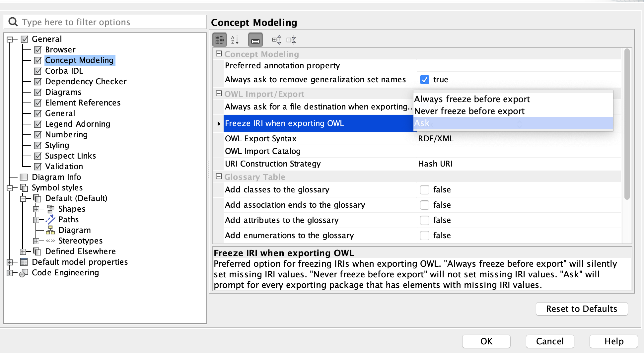Collapse the Glossary Table group
The image size is (644, 353).
tap(219, 177)
